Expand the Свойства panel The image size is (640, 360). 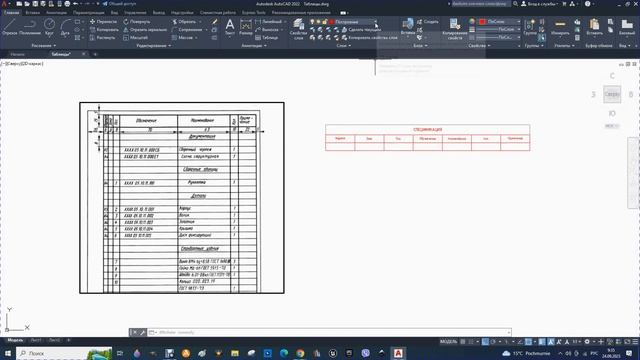pos(480,46)
